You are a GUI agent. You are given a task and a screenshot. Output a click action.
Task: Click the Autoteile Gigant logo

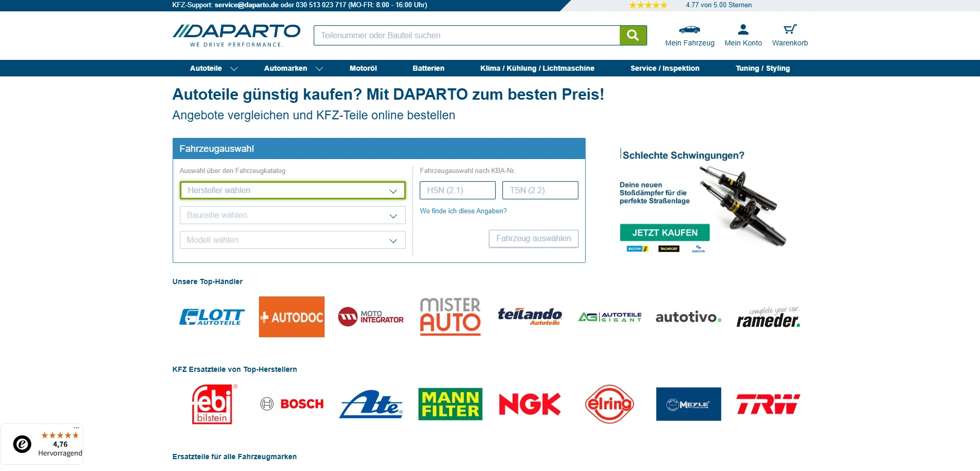(x=610, y=317)
